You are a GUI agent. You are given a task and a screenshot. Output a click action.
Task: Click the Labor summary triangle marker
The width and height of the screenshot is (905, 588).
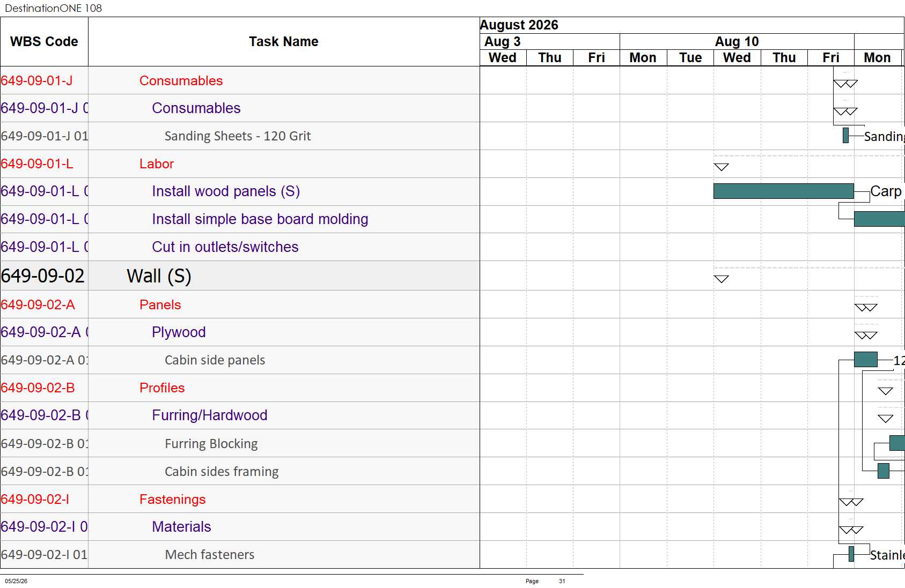click(722, 167)
